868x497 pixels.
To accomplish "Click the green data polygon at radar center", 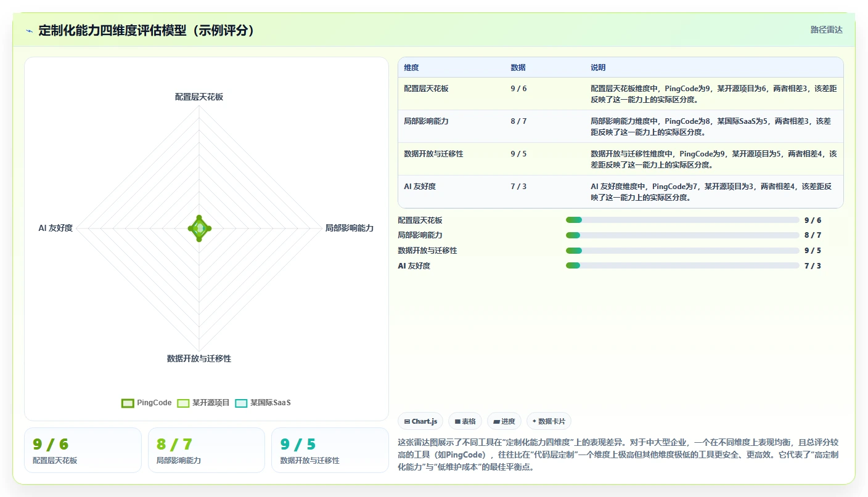I will (199, 228).
